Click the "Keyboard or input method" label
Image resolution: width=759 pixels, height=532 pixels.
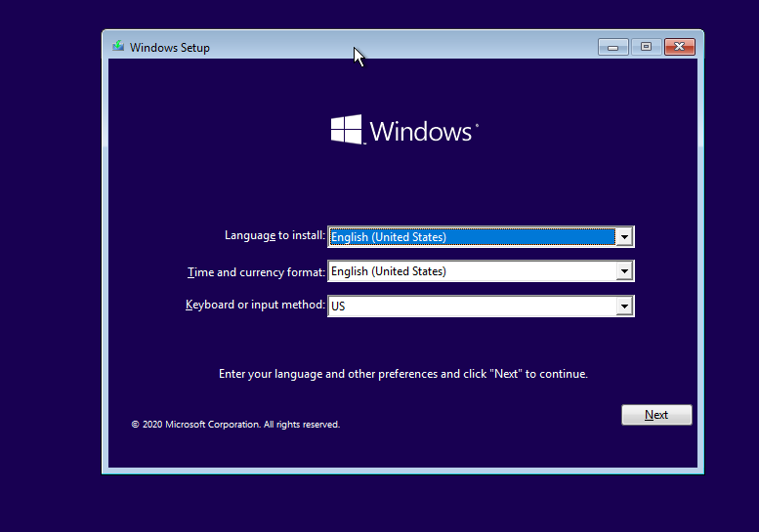tap(255, 306)
